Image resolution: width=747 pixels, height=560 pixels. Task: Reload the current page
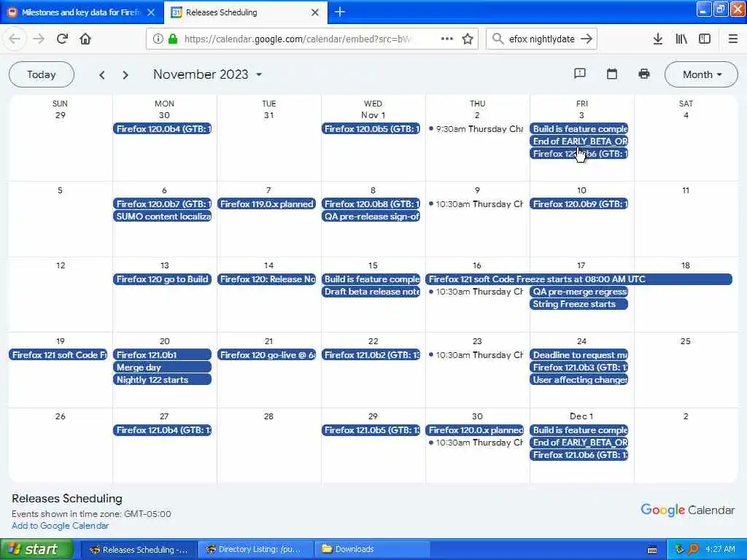coord(62,39)
